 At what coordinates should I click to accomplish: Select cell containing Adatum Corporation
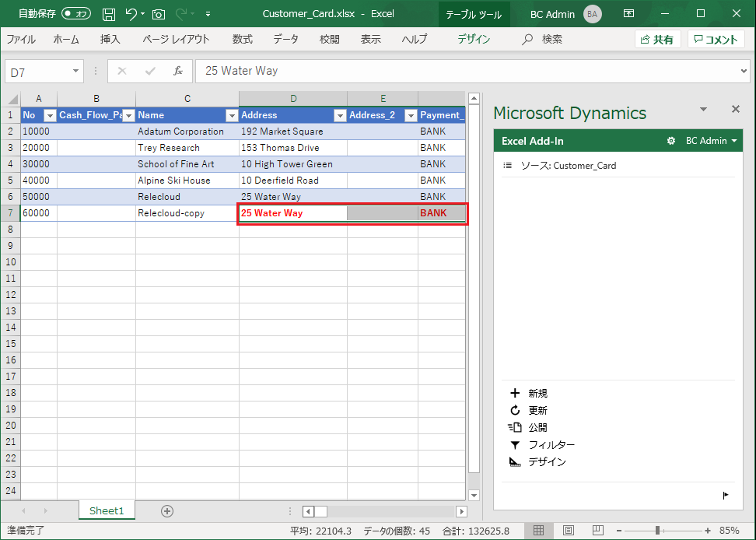(x=187, y=131)
